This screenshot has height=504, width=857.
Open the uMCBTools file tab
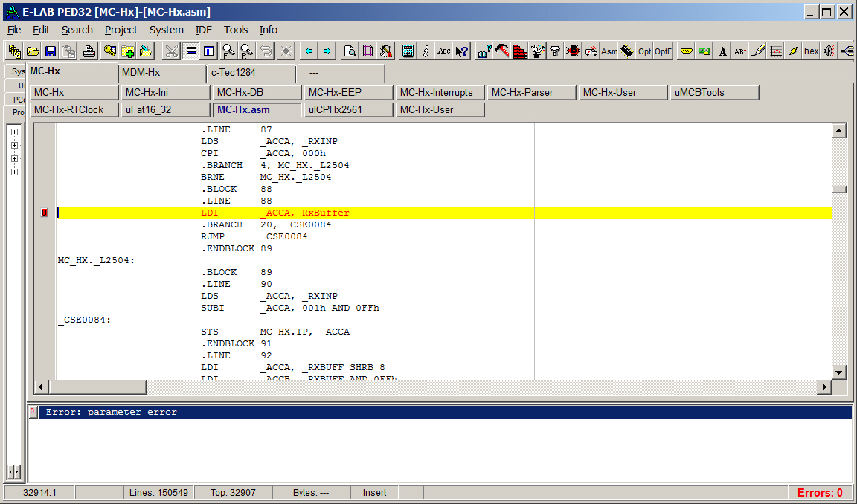[715, 93]
